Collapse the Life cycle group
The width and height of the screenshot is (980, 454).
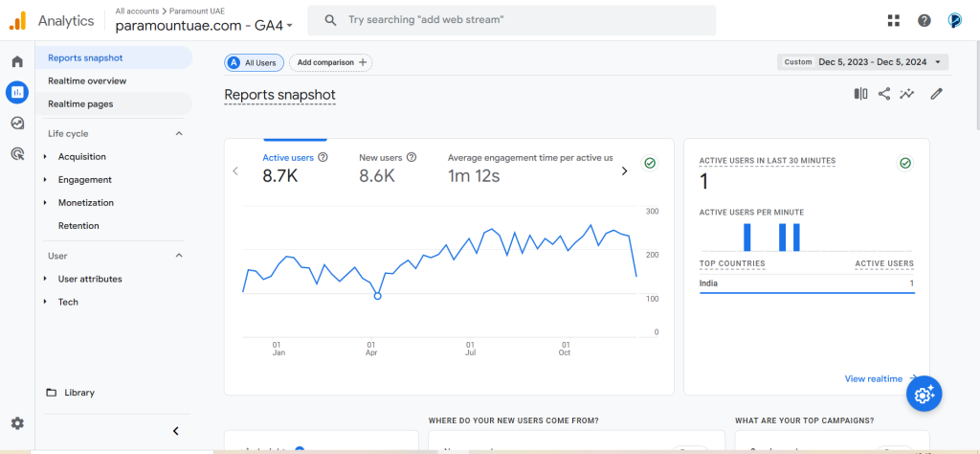click(x=179, y=133)
